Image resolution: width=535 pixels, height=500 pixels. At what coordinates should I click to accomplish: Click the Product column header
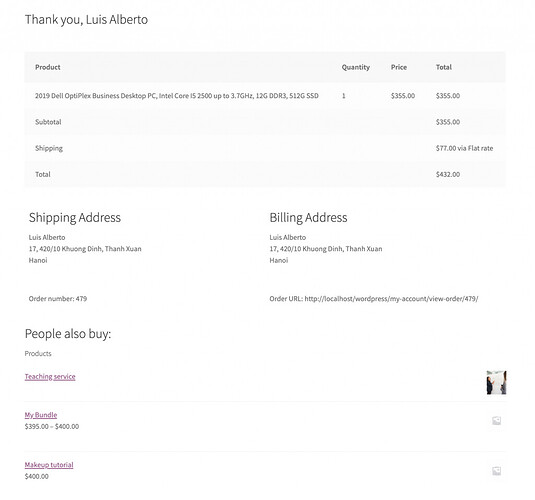point(48,67)
